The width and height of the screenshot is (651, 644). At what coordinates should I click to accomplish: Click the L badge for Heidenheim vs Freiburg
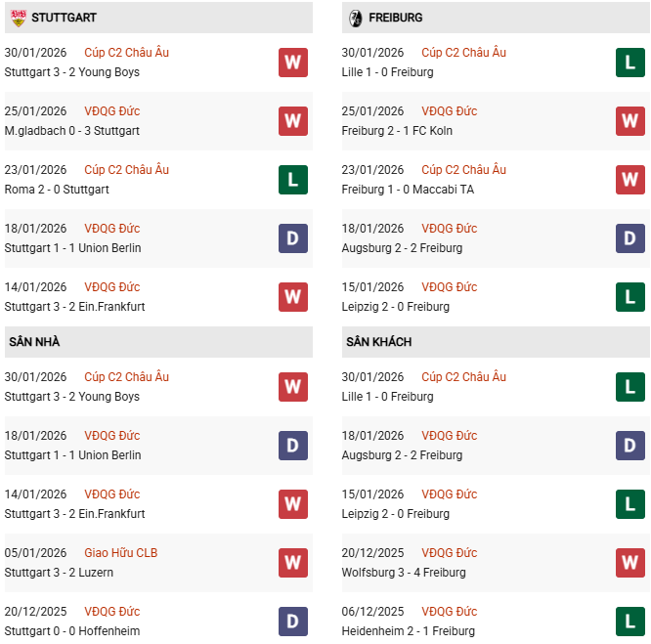(629, 622)
